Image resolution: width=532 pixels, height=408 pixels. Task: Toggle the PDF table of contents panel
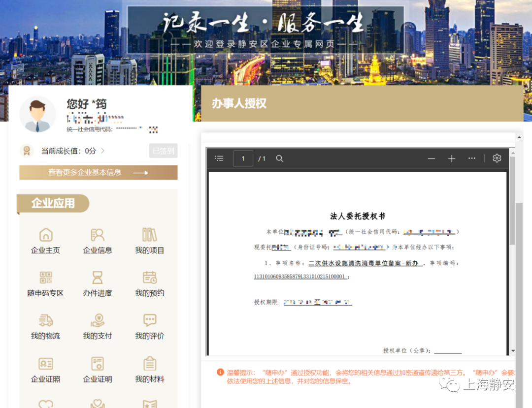coord(219,158)
